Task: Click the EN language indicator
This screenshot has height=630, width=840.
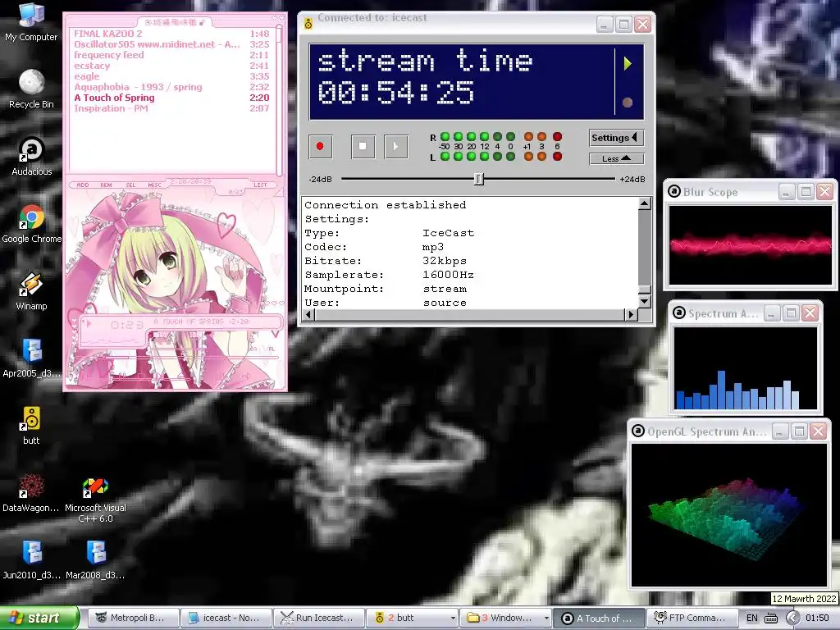Action: 752,618
